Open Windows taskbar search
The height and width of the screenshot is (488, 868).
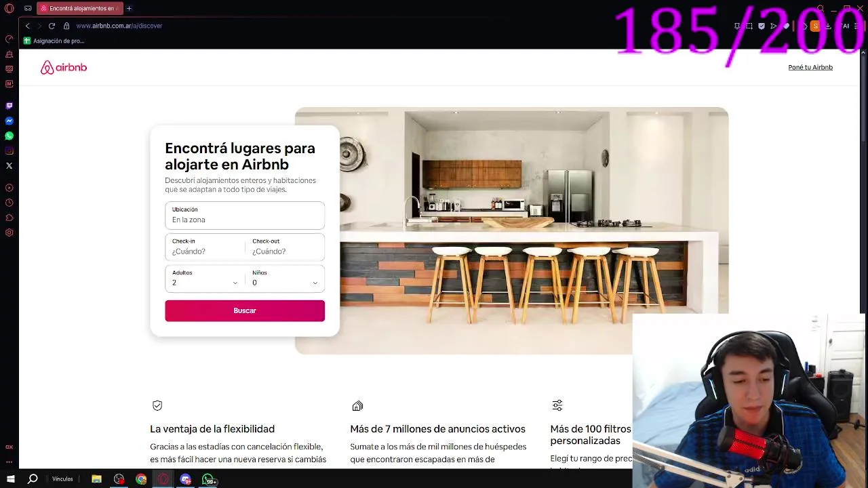point(33,479)
